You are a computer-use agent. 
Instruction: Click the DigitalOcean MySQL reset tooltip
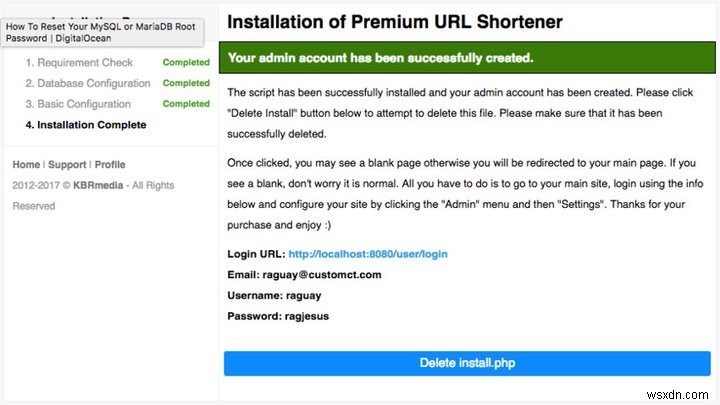tap(101, 32)
